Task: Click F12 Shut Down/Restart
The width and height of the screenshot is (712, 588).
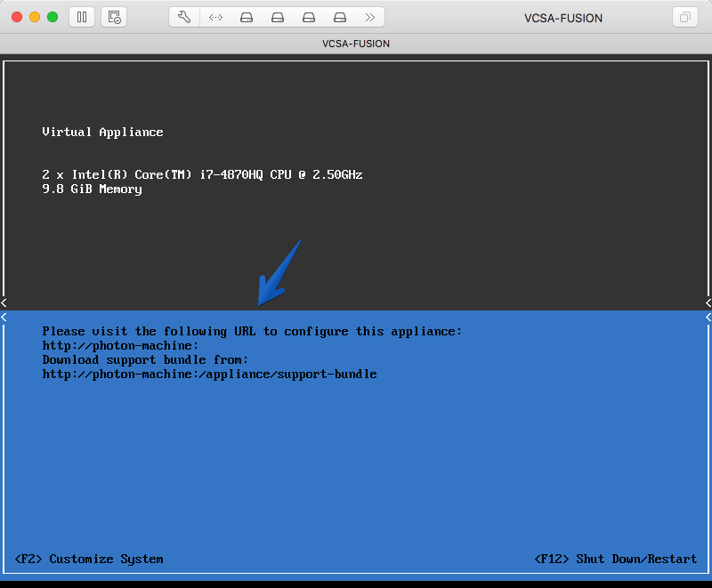Action: pos(616,559)
